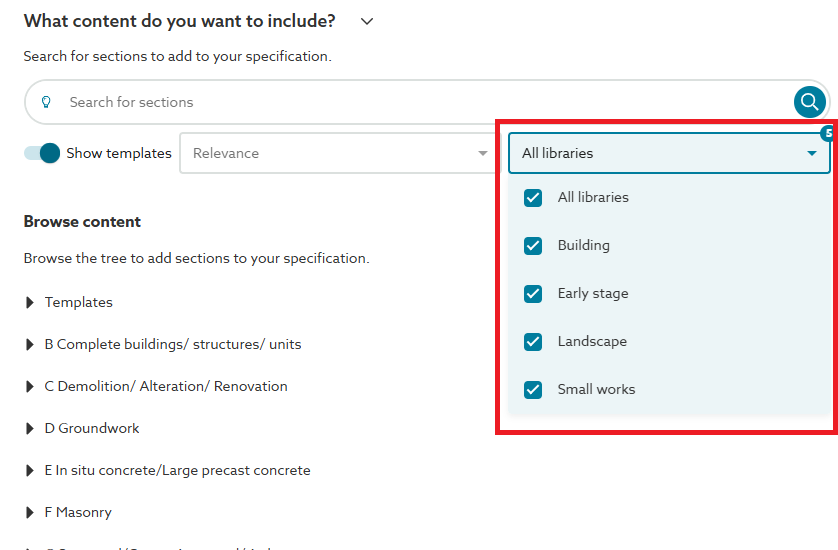
Task: Expand the F Masonry arrow
Action: 31,513
